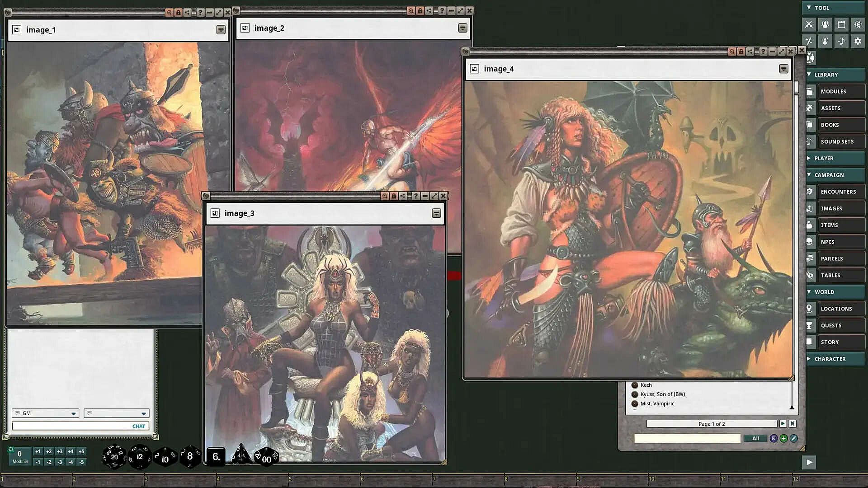Toggle the +2 modifier button

coord(49,451)
